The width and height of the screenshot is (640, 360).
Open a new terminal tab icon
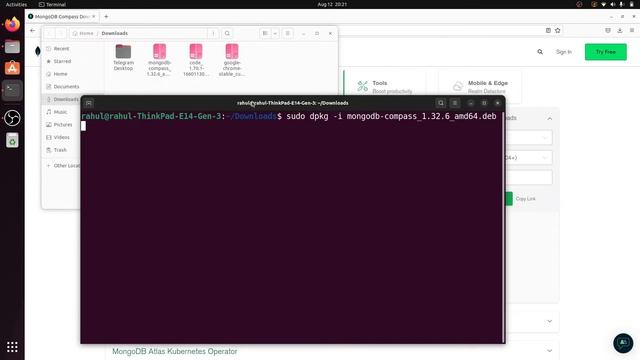tap(89, 103)
